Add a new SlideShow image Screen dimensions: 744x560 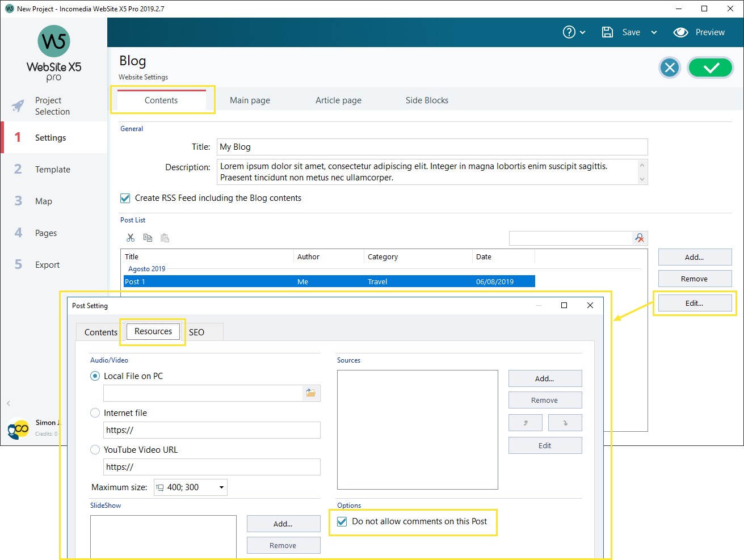(283, 523)
